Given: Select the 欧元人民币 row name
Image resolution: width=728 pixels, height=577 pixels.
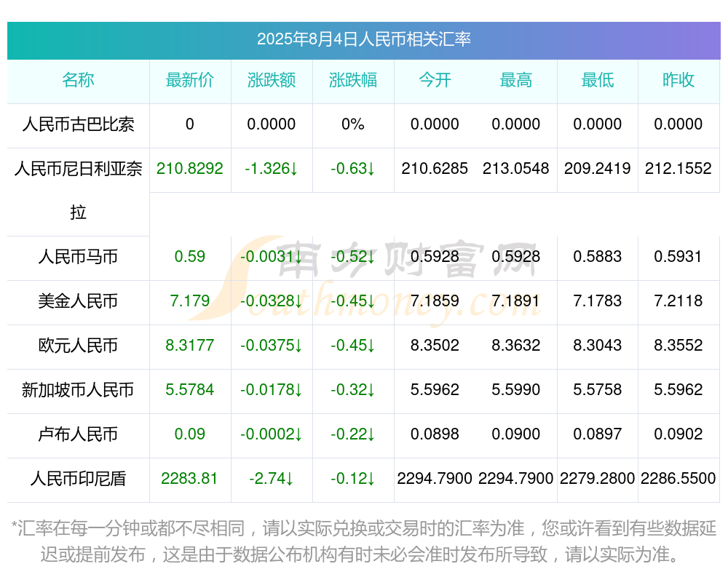Looking at the screenshot, I should click(x=78, y=346).
